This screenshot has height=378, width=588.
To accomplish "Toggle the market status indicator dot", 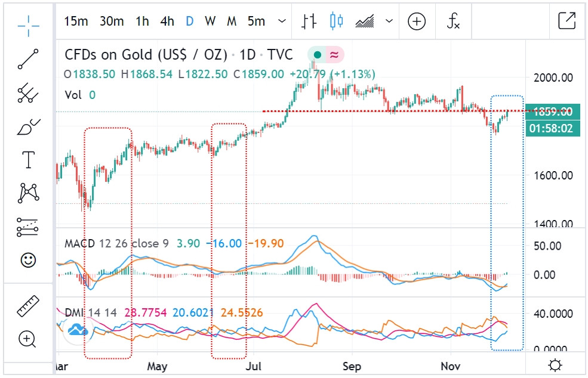I will tap(318, 55).
